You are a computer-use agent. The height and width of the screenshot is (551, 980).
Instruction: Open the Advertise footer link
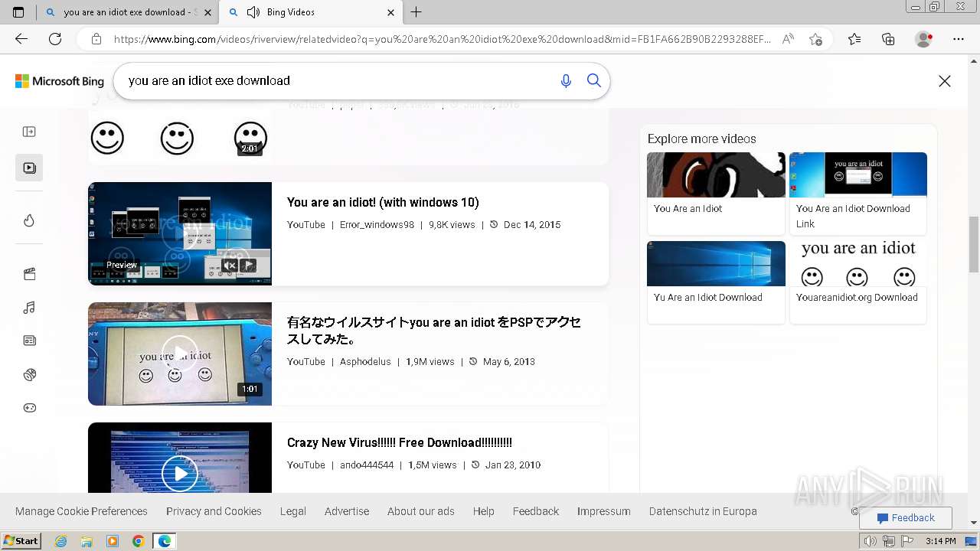coord(347,511)
